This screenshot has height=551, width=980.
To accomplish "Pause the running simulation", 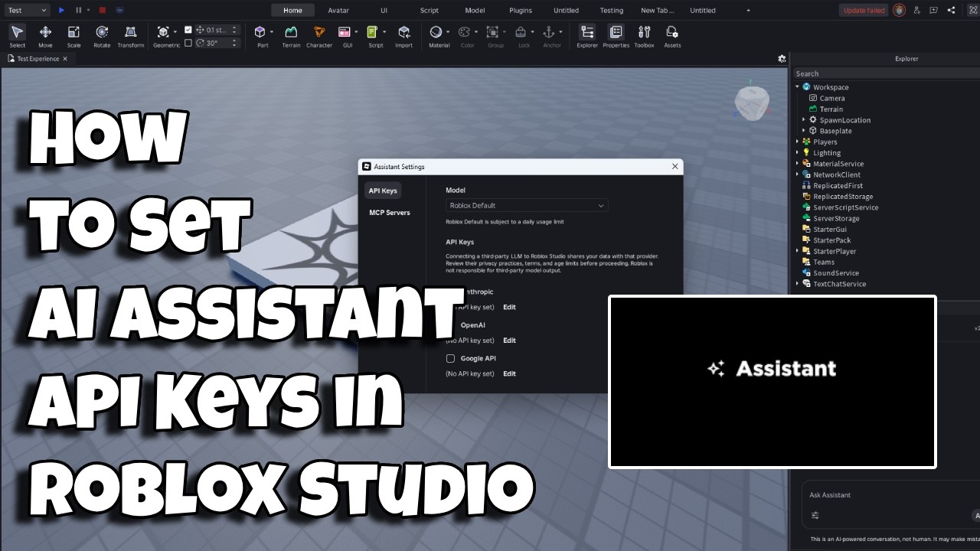I will pos(79,10).
